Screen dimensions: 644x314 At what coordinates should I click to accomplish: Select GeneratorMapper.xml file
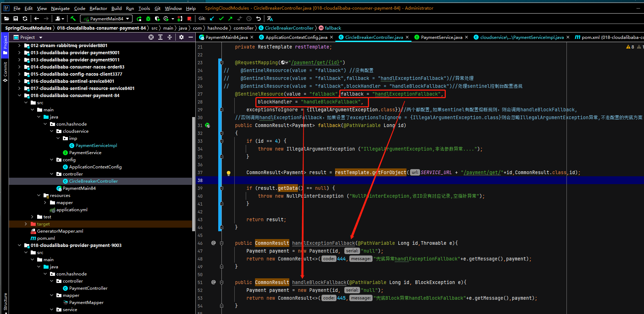coord(60,231)
